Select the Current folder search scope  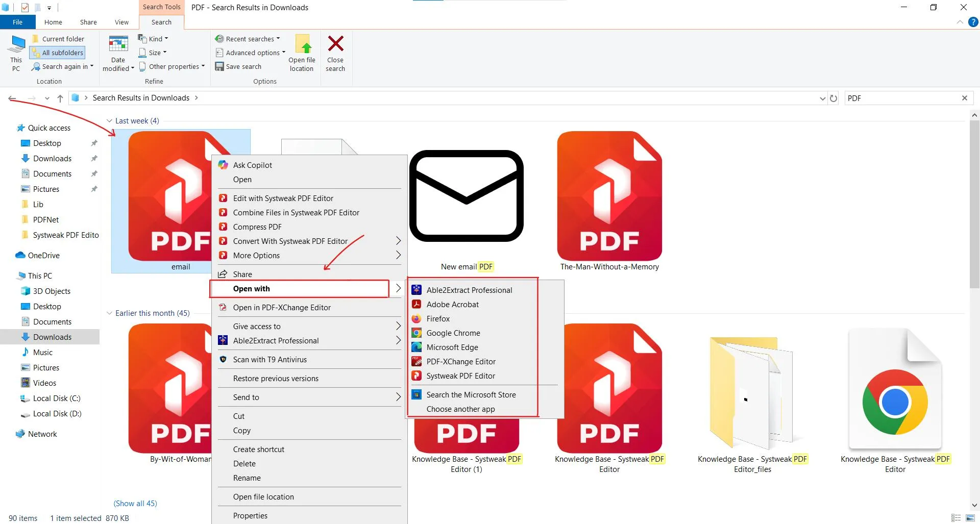tap(58, 39)
